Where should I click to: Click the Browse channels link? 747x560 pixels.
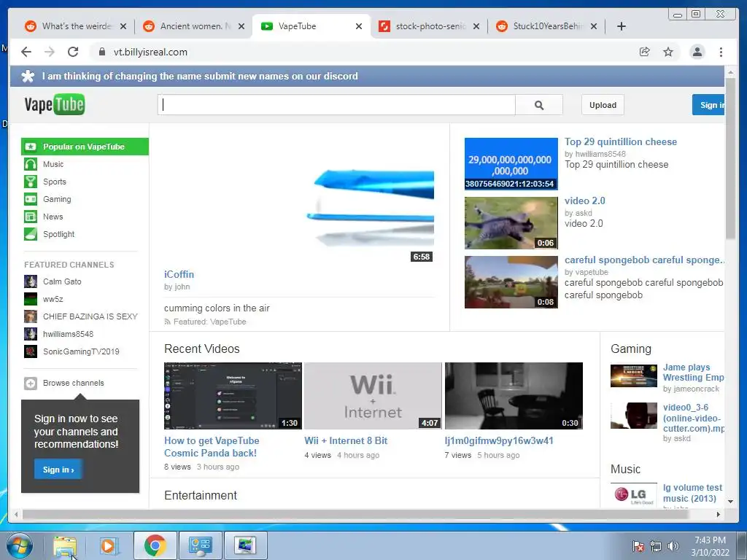74,383
